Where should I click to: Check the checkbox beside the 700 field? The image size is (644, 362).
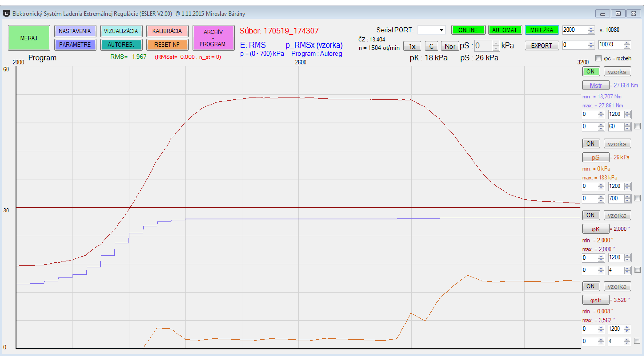pos(637,198)
